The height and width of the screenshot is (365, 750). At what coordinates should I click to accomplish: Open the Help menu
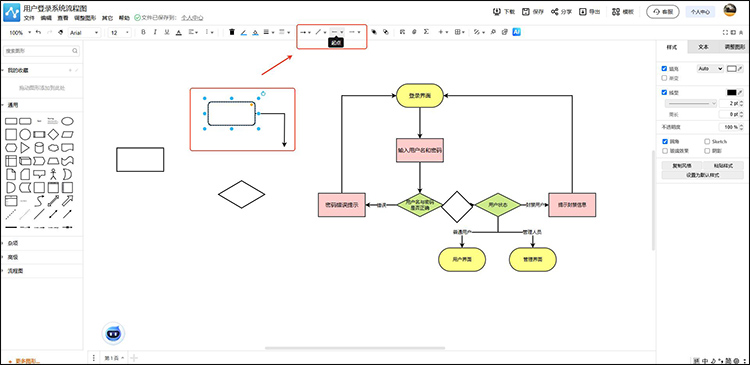click(x=124, y=18)
